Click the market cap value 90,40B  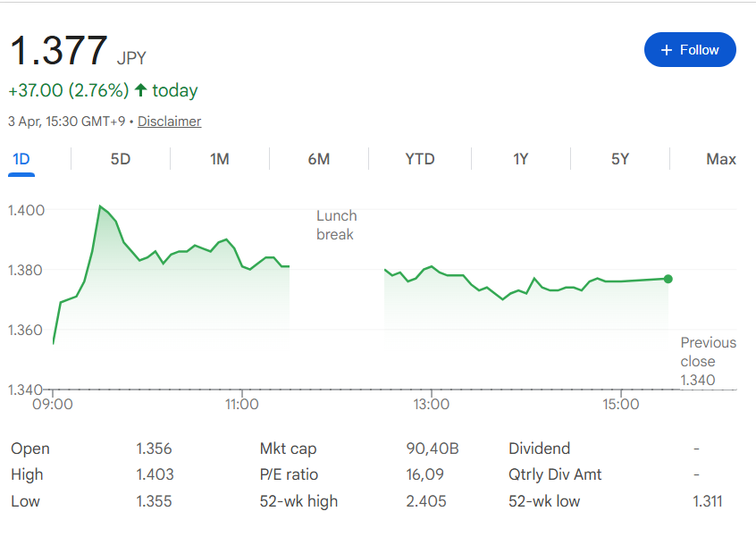tap(432, 449)
